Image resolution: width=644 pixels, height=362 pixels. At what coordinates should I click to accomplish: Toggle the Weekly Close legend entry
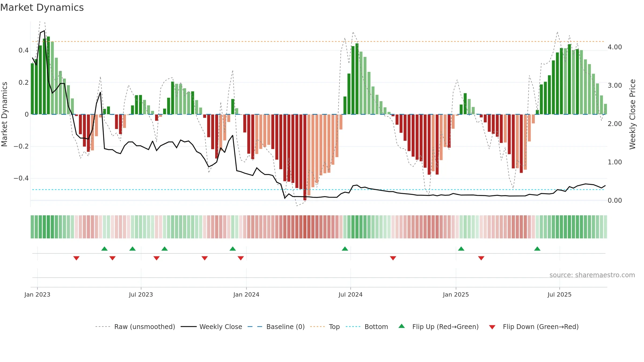click(x=211, y=327)
